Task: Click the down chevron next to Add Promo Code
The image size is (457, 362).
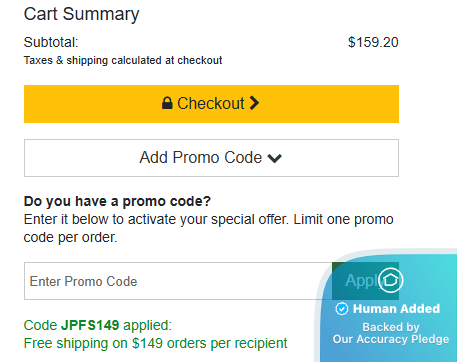Action: (275, 158)
